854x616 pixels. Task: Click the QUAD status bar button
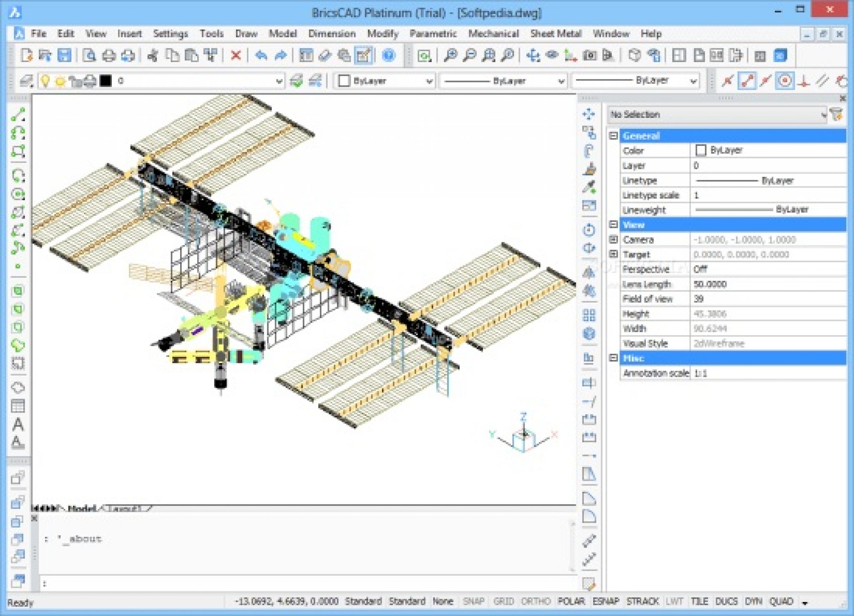781,601
